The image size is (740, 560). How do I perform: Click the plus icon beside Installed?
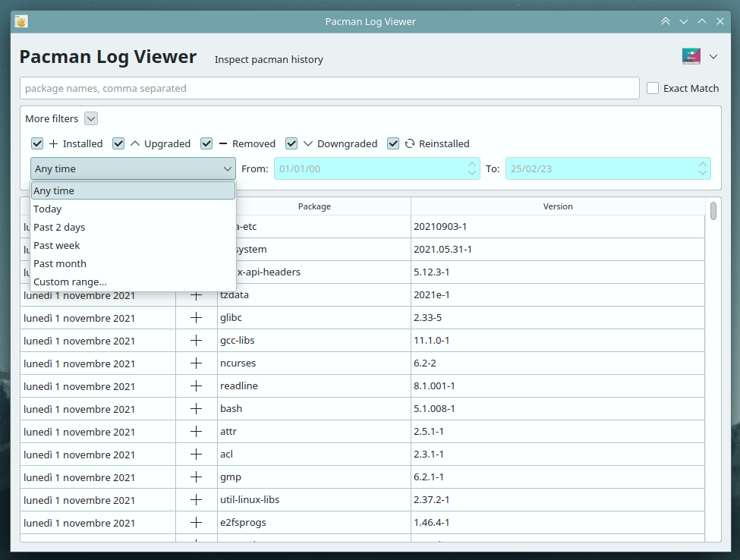(54, 143)
